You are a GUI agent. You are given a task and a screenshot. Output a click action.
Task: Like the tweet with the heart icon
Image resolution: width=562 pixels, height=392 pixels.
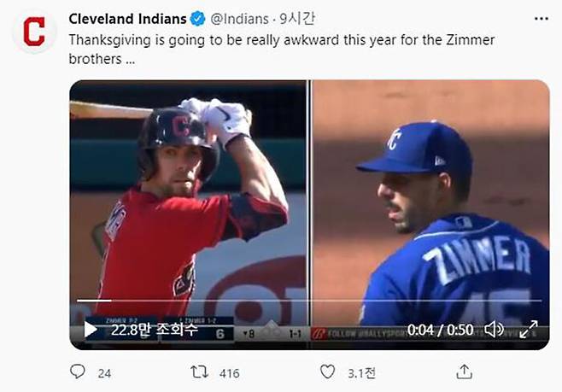click(326, 372)
